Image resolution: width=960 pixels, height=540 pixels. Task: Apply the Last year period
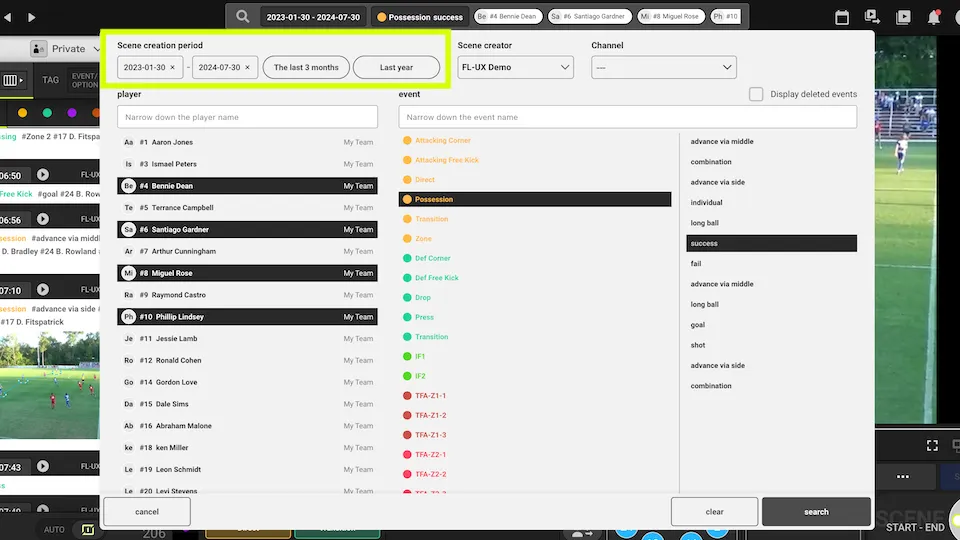point(396,67)
